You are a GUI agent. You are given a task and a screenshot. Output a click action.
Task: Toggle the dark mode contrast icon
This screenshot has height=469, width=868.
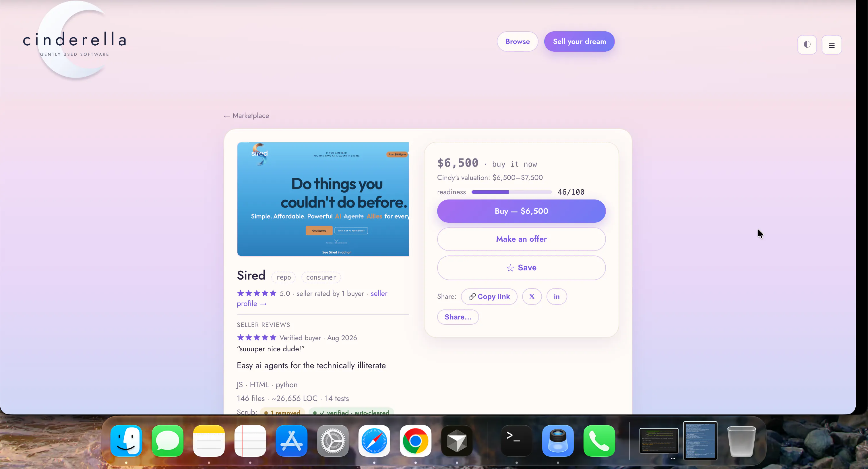[807, 45]
